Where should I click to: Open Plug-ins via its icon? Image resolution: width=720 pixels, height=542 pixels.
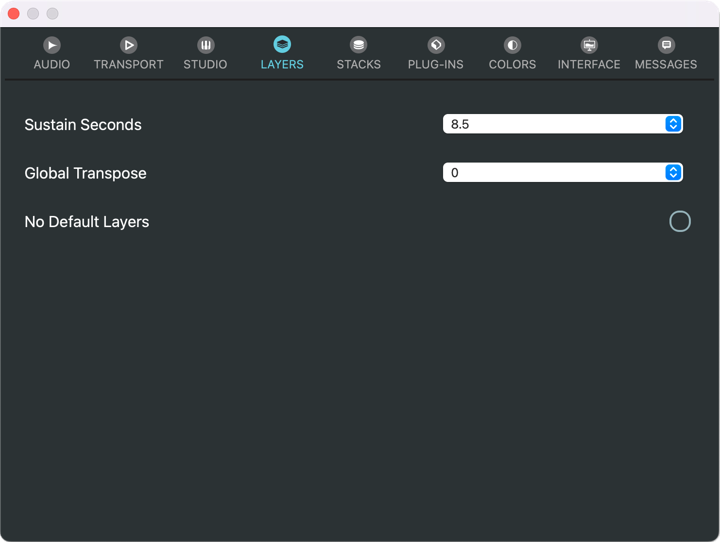click(x=436, y=45)
